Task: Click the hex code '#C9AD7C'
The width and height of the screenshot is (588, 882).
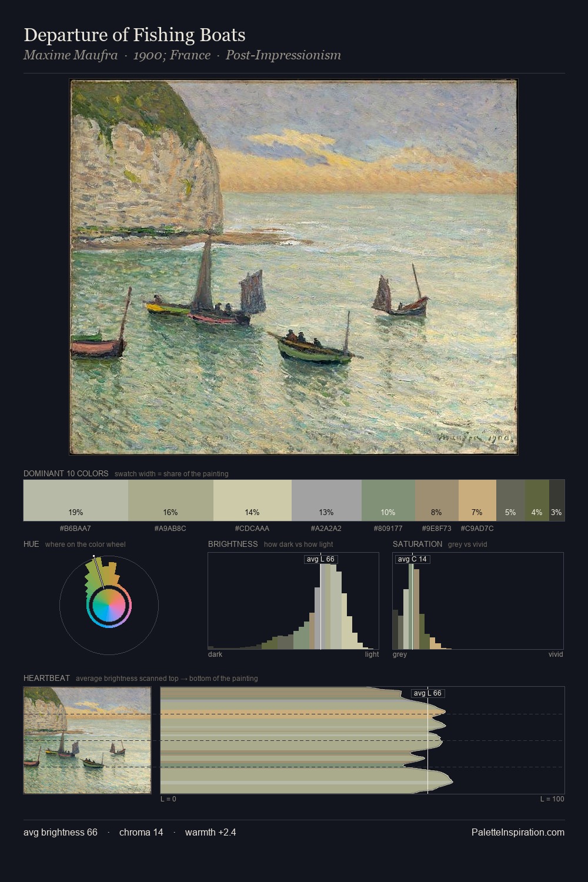Action: (x=477, y=529)
